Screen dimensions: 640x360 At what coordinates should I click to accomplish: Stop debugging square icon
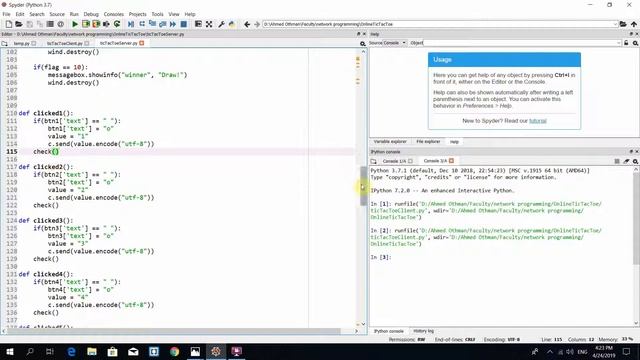(184, 24)
